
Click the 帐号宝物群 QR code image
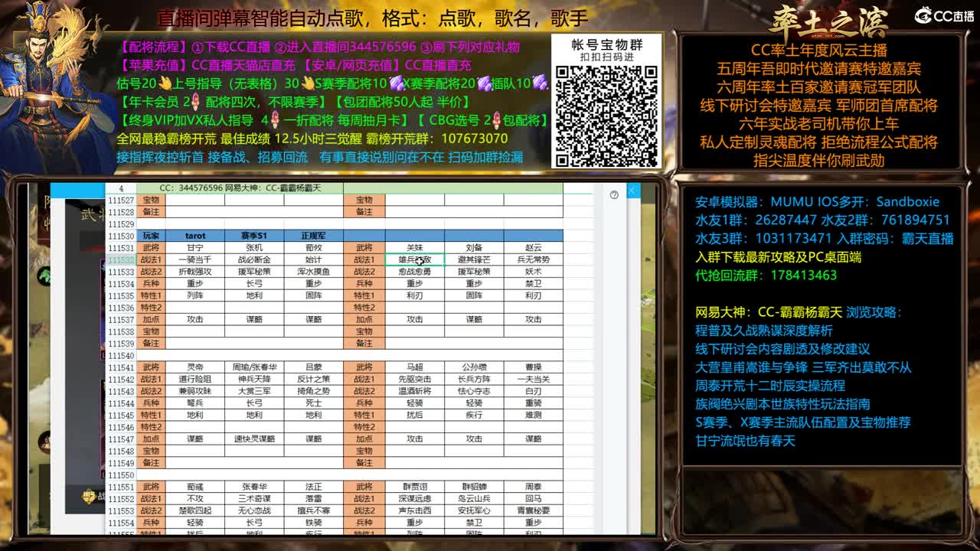606,115
